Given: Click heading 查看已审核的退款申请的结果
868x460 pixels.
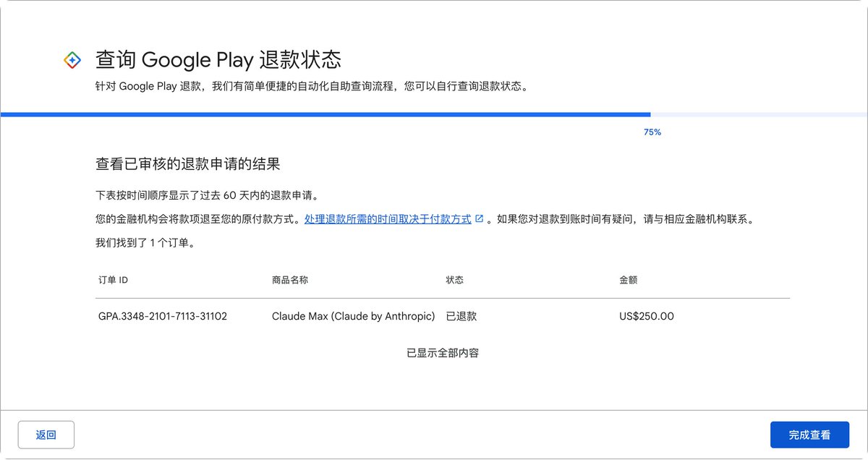Looking at the screenshot, I should coord(187,163).
